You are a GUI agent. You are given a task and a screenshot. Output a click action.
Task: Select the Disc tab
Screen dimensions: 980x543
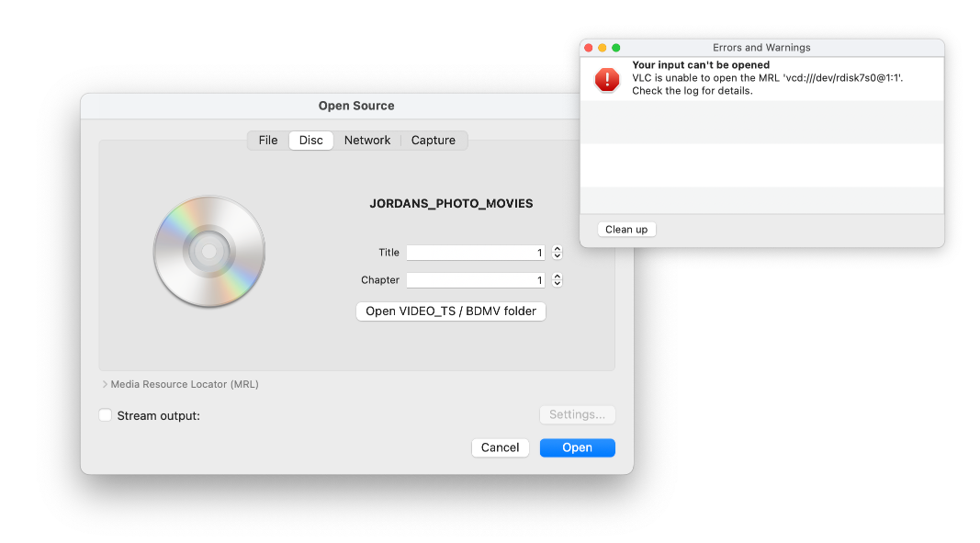[x=310, y=141]
